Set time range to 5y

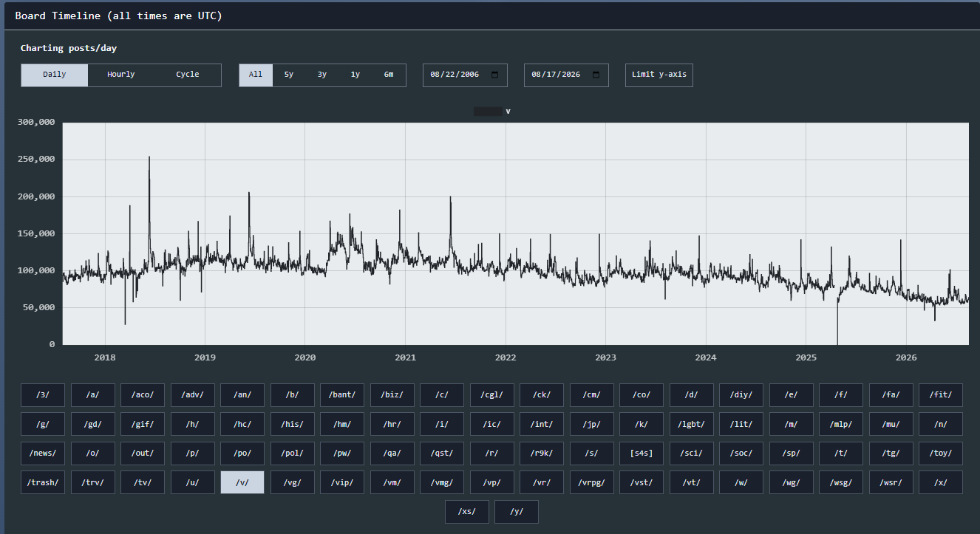(x=289, y=75)
